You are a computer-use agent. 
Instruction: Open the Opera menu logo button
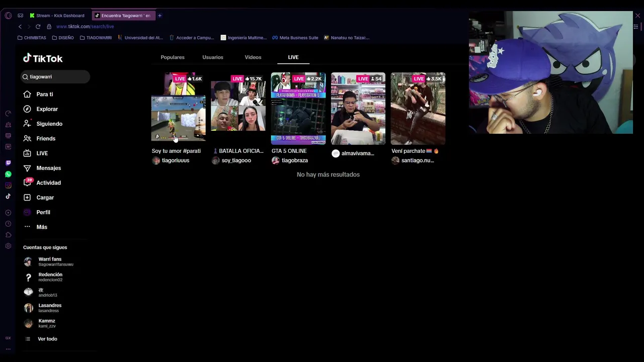pos(8,16)
